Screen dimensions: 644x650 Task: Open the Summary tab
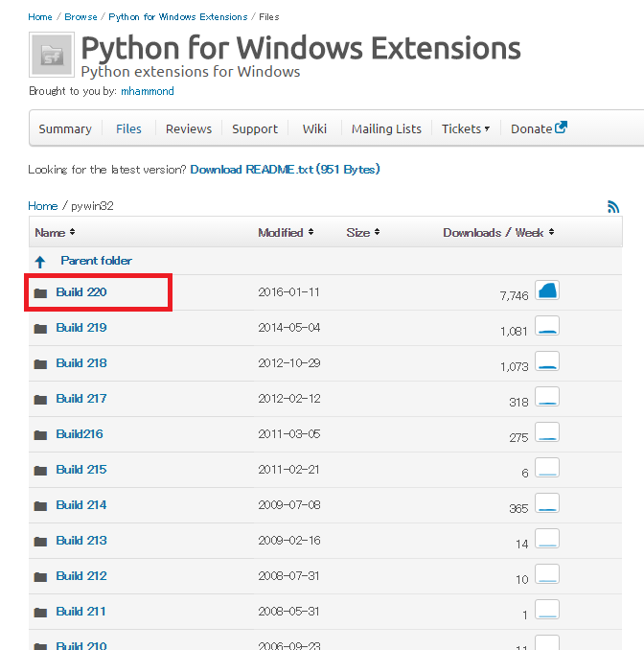pyautogui.click(x=65, y=128)
